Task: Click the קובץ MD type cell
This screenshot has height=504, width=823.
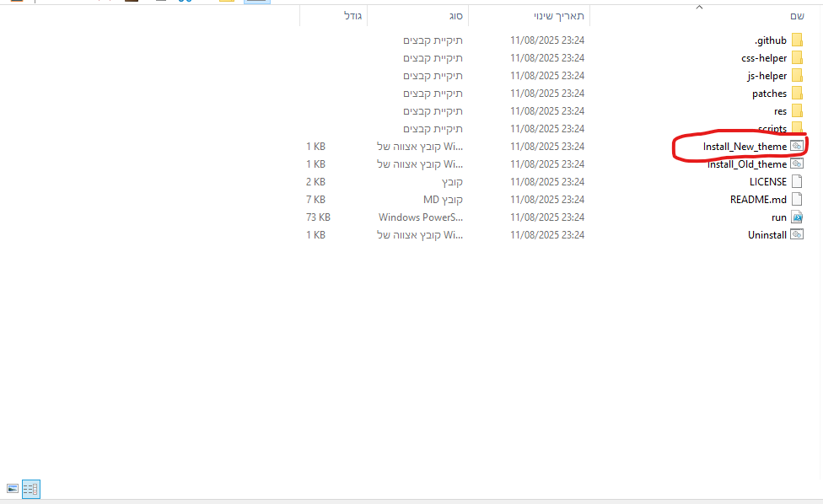Action: [x=443, y=199]
